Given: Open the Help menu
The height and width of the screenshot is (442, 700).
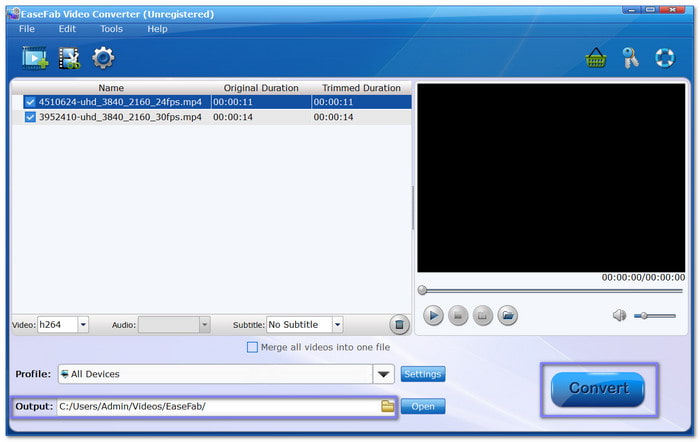Looking at the screenshot, I should tap(157, 29).
